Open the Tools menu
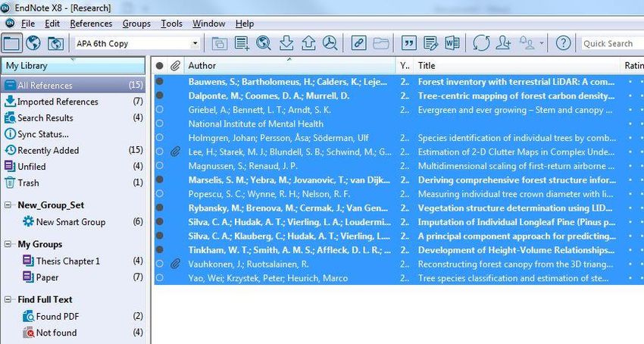The width and height of the screenshot is (644, 344). point(171,23)
